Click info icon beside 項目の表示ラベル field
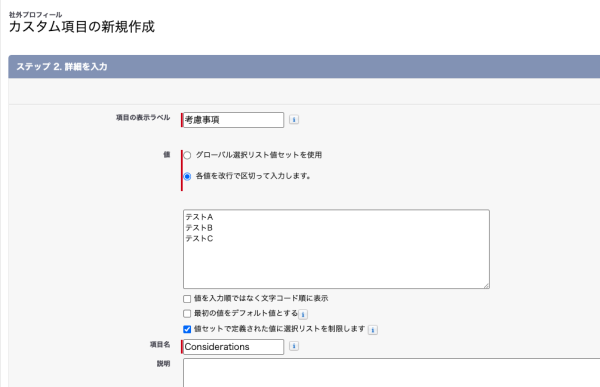600x387 pixels. click(x=294, y=120)
